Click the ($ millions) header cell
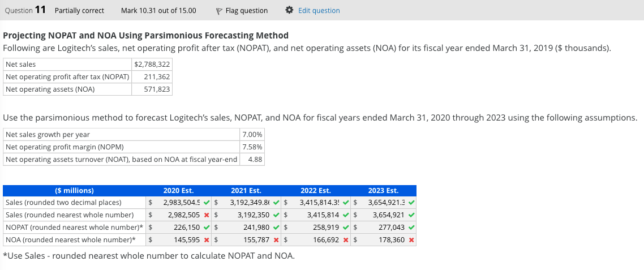 point(74,191)
